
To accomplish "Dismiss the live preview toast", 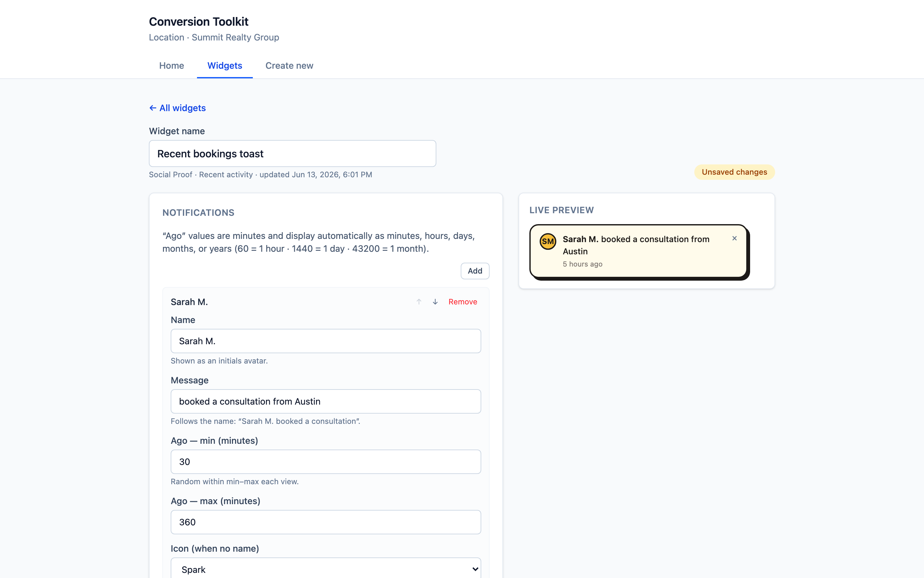I will (734, 238).
